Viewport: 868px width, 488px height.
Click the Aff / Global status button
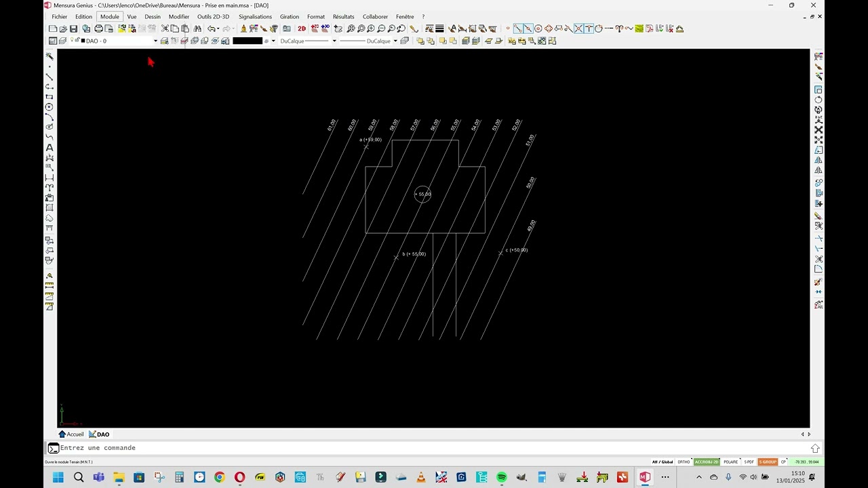[663, 462]
